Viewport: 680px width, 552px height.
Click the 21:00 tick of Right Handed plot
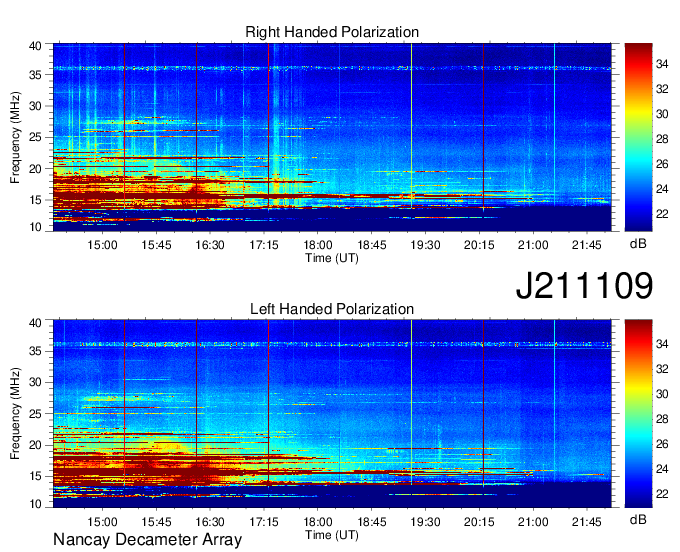[533, 245]
